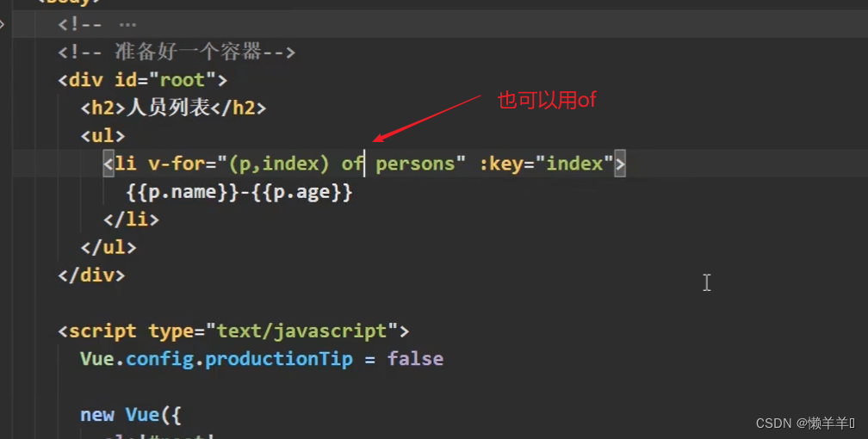
Task: Click the red annotation text 也可以用of
Action: pos(547,101)
